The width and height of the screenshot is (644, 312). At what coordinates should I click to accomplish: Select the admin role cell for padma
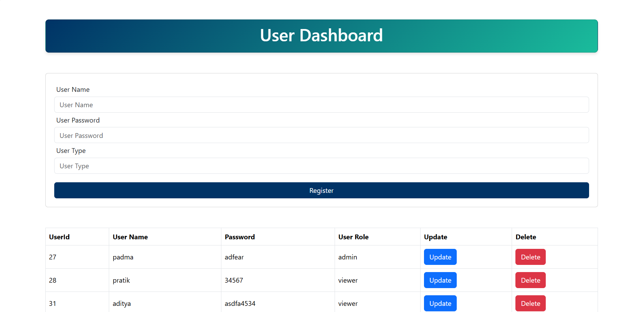coord(348,257)
